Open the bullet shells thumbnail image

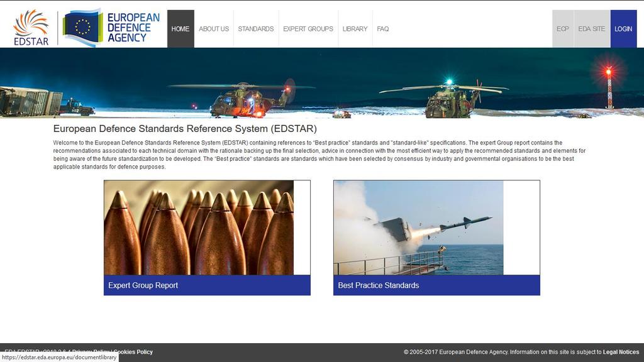point(199,228)
